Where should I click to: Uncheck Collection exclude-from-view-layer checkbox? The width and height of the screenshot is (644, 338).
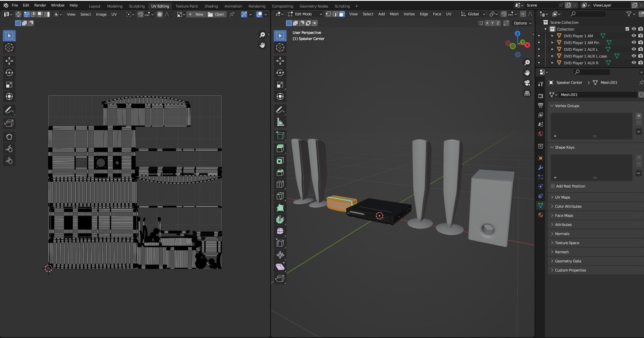[x=627, y=29]
